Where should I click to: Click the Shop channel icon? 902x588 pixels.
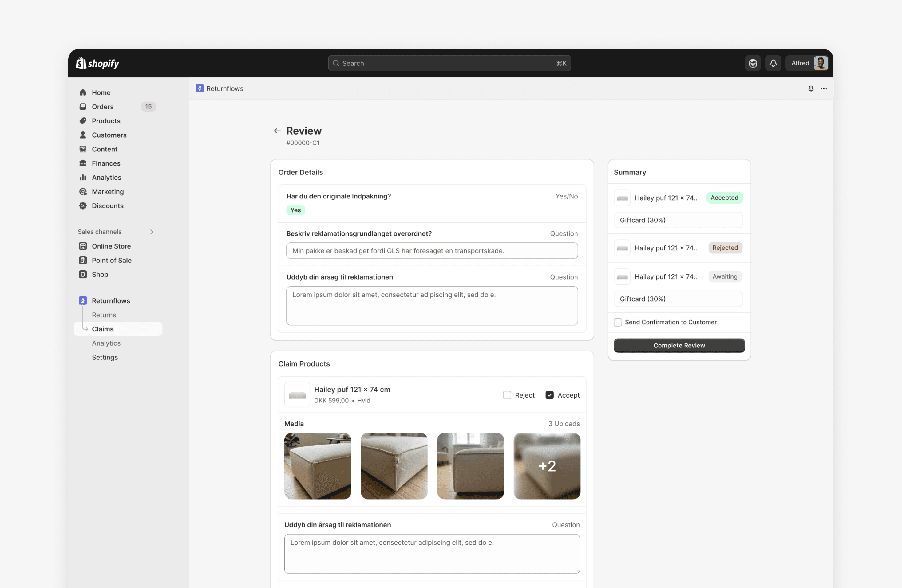pyautogui.click(x=83, y=275)
